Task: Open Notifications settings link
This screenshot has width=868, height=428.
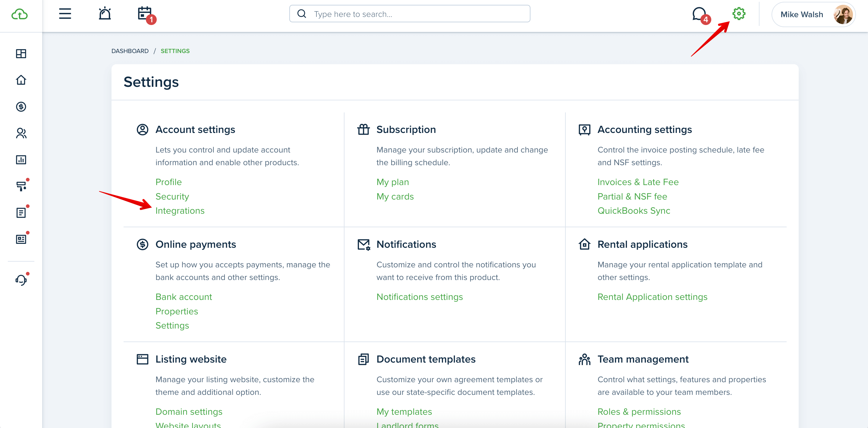Action: click(x=420, y=297)
